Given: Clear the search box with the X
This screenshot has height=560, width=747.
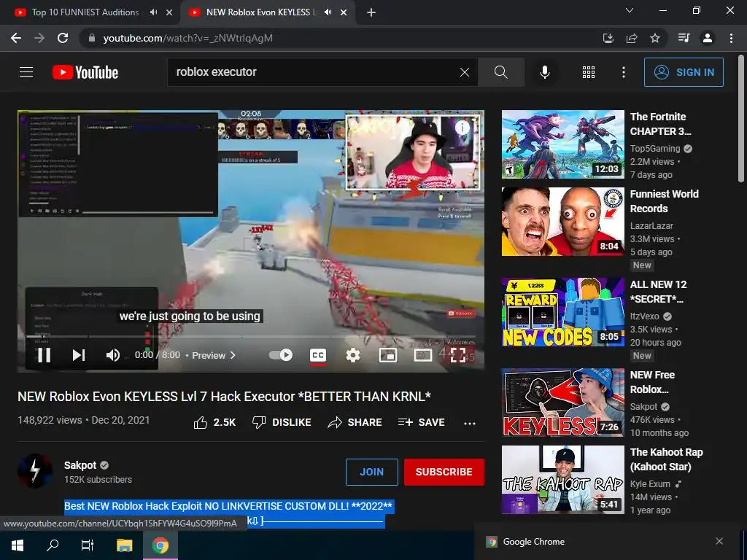Looking at the screenshot, I should point(465,72).
